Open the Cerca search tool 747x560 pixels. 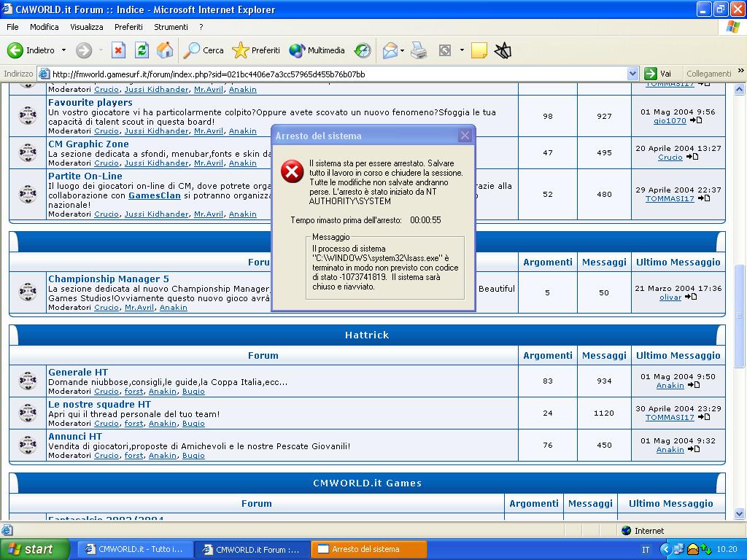[204, 50]
